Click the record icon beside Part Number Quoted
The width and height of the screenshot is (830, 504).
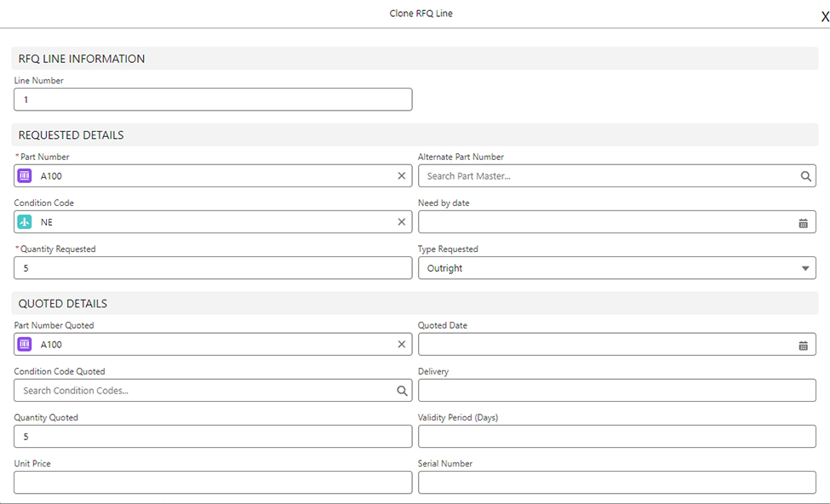point(24,344)
